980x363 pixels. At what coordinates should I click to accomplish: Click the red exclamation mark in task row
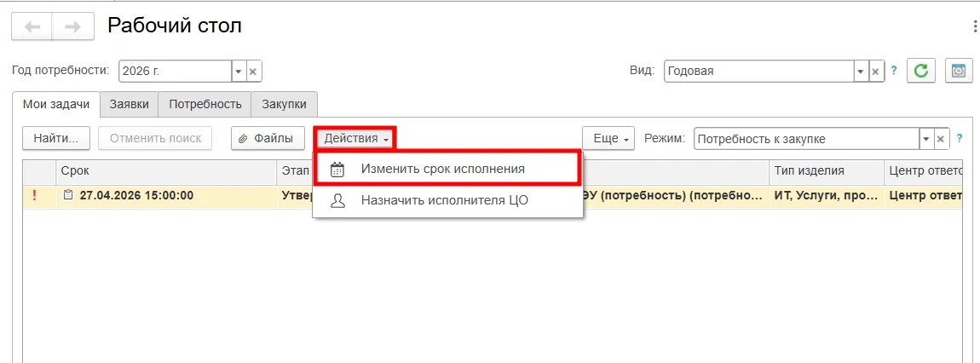[x=34, y=195]
